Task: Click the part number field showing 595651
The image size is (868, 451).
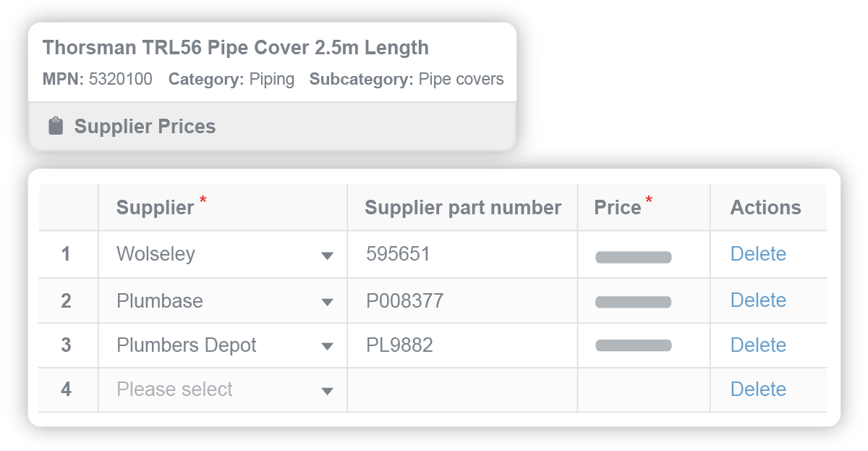Action: (x=434, y=254)
